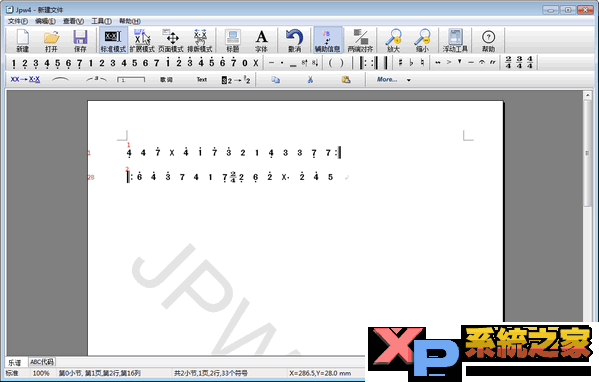Expand the More... dropdown arrow

(x=408, y=80)
